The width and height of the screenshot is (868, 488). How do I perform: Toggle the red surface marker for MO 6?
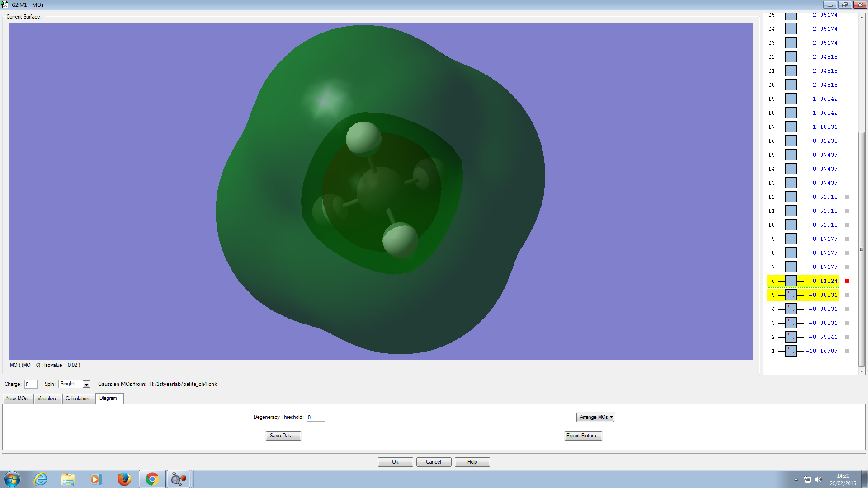click(x=847, y=281)
